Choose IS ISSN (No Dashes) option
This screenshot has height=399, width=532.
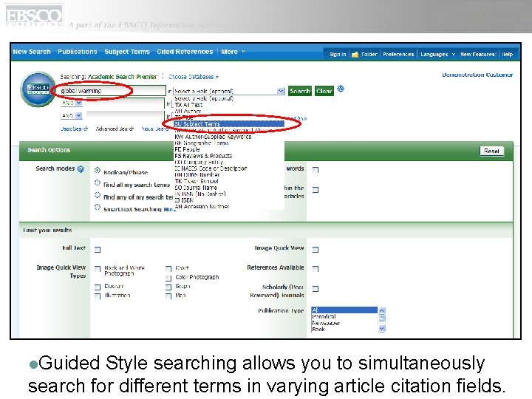[229, 194]
